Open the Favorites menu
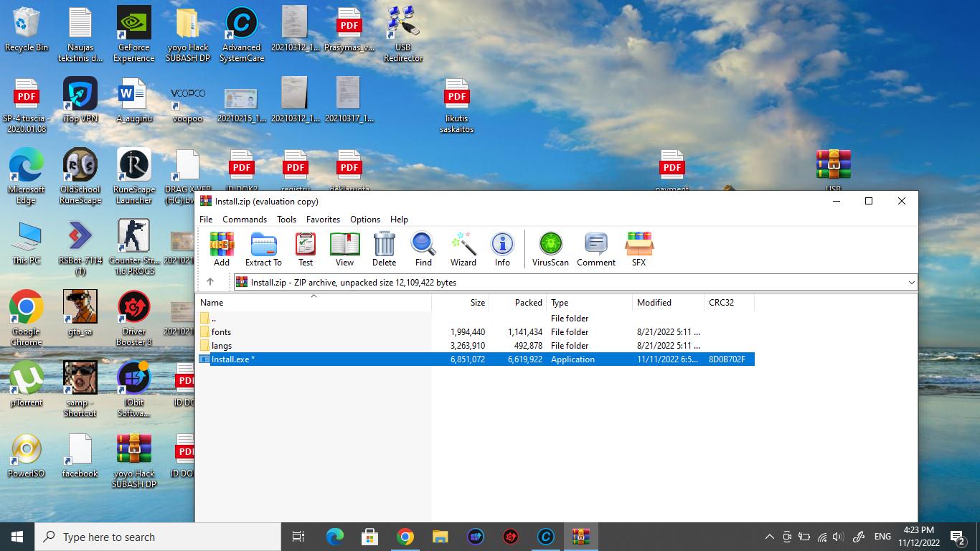Viewport: 980px width, 551px height. point(323,220)
